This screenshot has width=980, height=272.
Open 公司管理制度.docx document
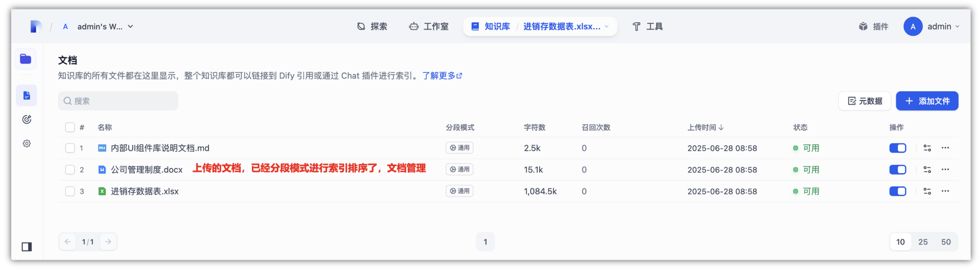(147, 170)
